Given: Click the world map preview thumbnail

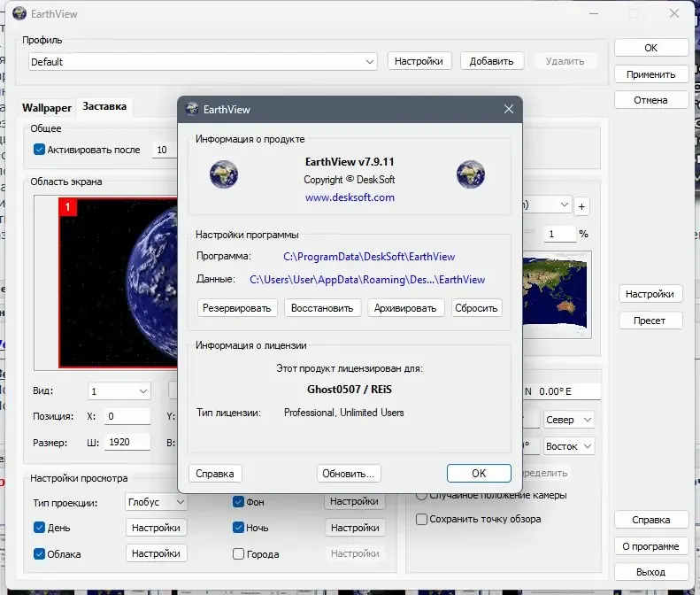Looking at the screenshot, I should pos(557,294).
